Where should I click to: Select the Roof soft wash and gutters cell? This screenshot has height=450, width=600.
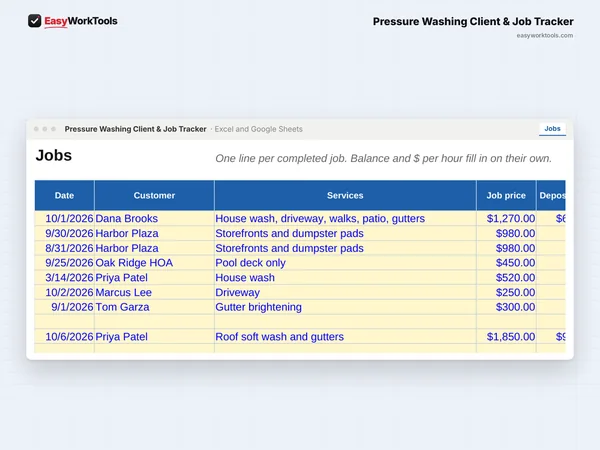(x=345, y=337)
